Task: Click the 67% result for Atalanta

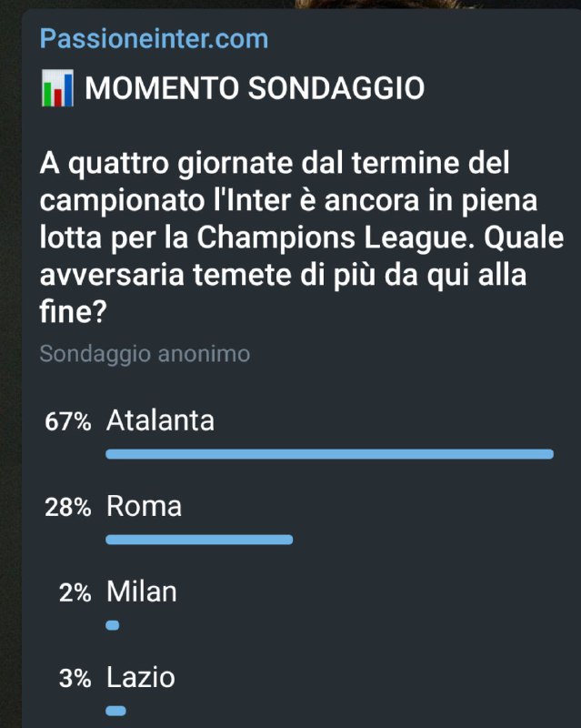Action: click(x=67, y=422)
